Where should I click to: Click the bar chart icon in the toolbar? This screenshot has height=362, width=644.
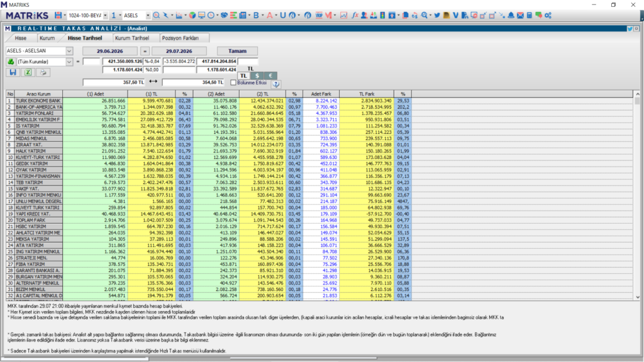click(179, 15)
